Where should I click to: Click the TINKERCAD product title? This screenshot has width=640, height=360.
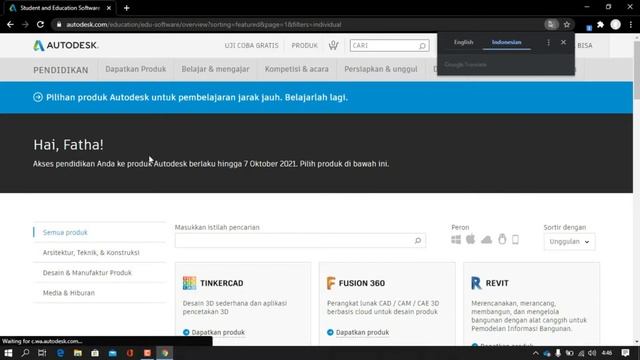click(x=222, y=283)
